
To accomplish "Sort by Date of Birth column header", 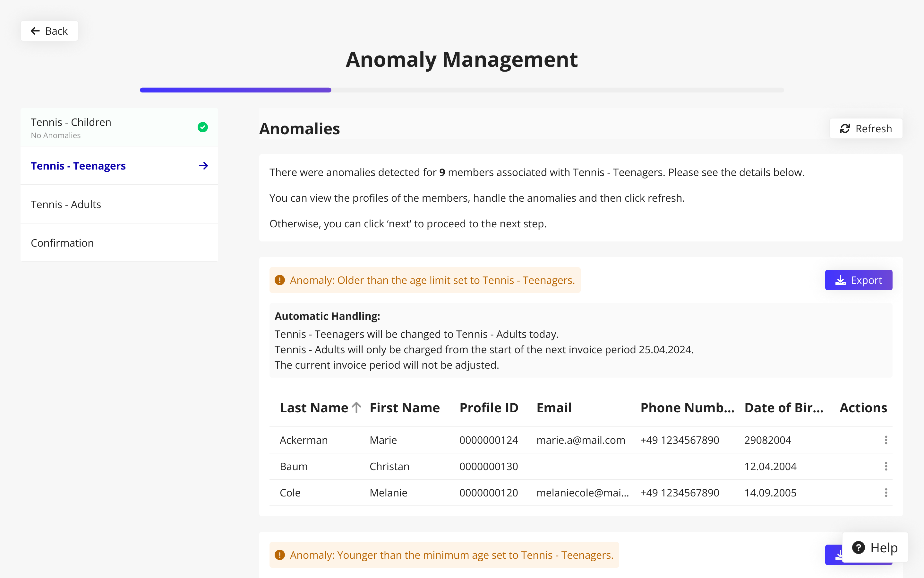I will point(784,407).
